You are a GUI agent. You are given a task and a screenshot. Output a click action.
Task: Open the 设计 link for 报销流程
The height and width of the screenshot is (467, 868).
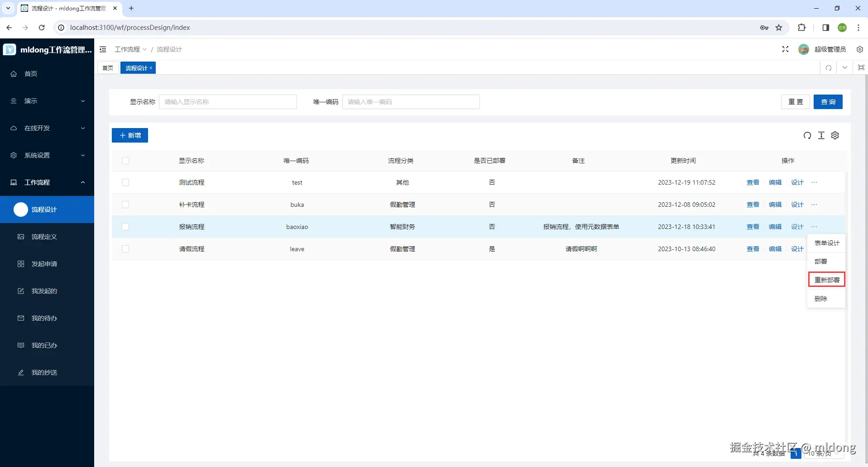[797, 227]
